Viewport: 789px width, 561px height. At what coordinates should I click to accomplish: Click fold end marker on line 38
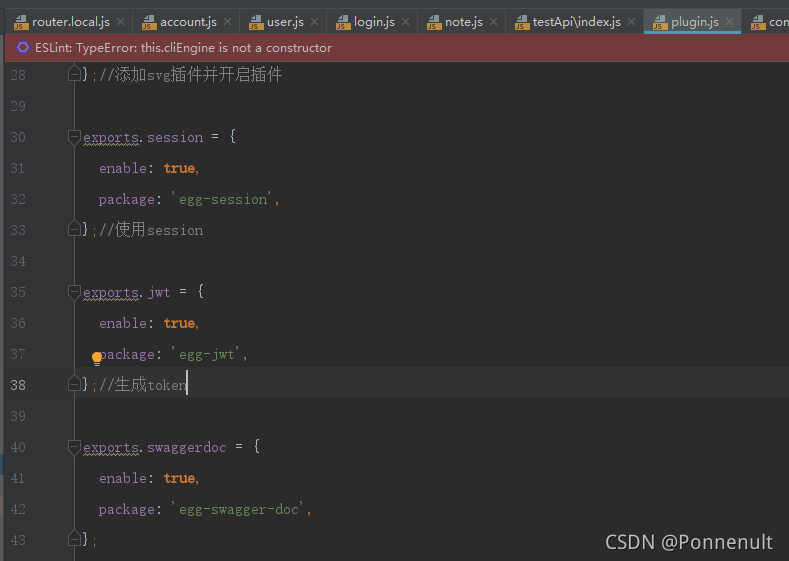[x=74, y=384]
